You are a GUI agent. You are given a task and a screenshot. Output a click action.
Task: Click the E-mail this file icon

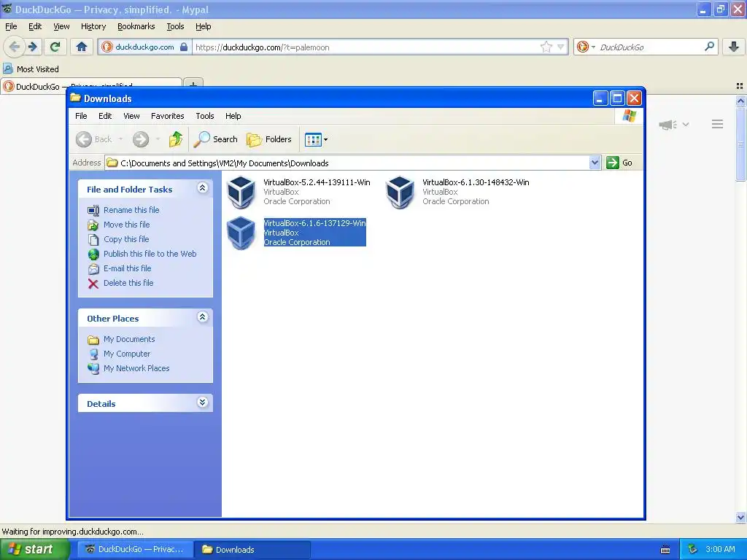pyautogui.click(x=93, y=268)
